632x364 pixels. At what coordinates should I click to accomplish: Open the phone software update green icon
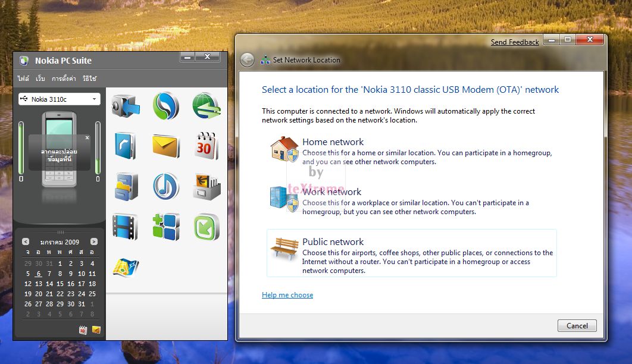[207, 227]
